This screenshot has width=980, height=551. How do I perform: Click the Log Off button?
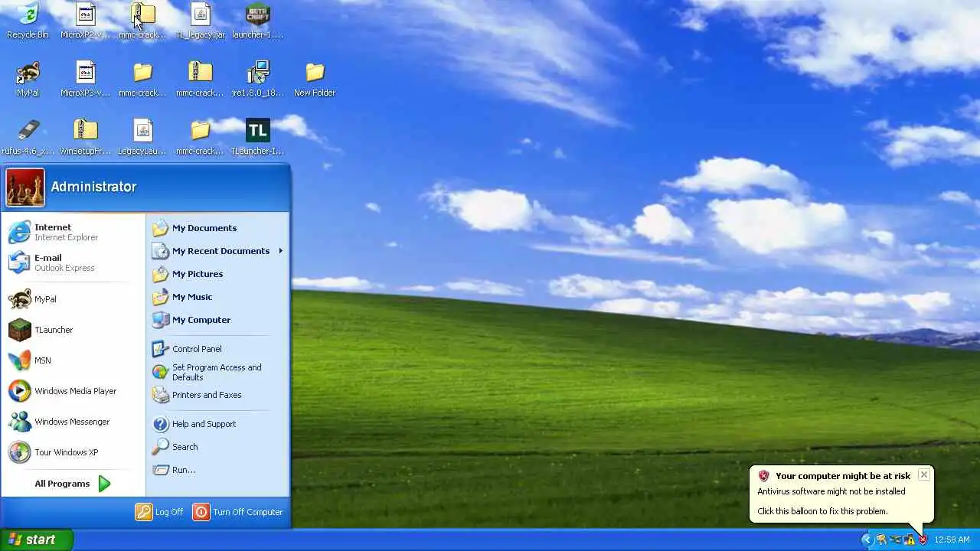pyautogui.click(x=159, y=512)
